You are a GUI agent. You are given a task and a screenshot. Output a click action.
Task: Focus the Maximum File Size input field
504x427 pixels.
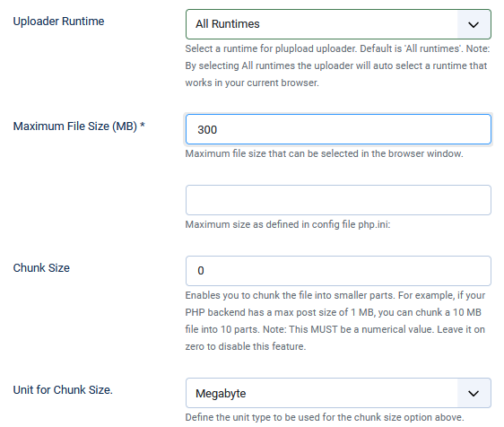pos(338,129)
